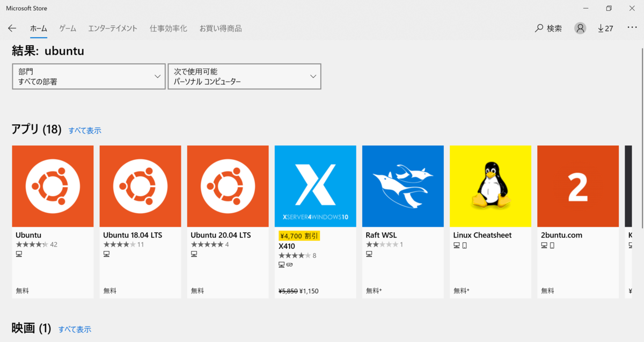Screen dimensions: 644x342
Task: Click the 2buntu.com title text
Action: tap(561, 235)
